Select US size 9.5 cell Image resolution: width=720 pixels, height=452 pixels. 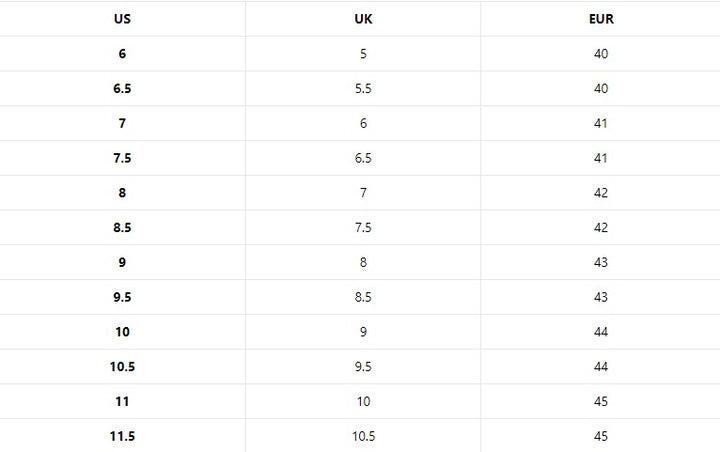[x=122, y=297]
